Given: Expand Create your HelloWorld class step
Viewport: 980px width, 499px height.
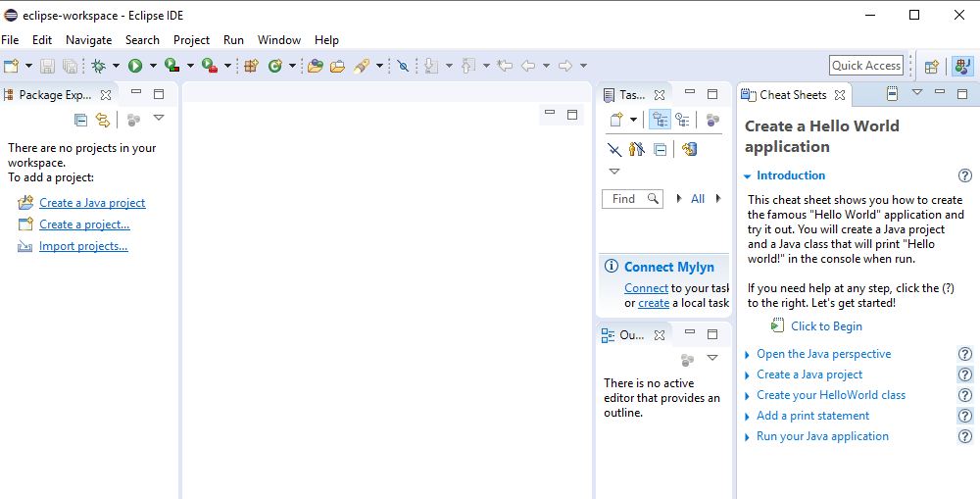Looking at the screenshot, I should click(747, 396).
